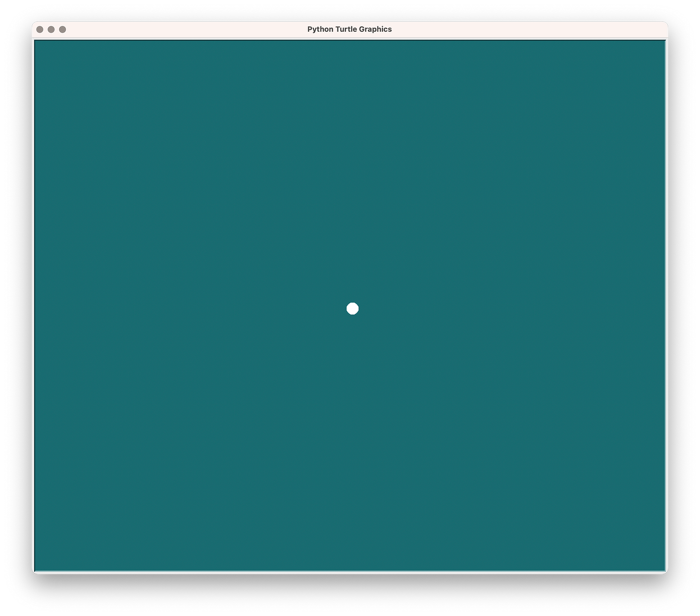
Task: Click the red close window button
Action: point(39,29)
